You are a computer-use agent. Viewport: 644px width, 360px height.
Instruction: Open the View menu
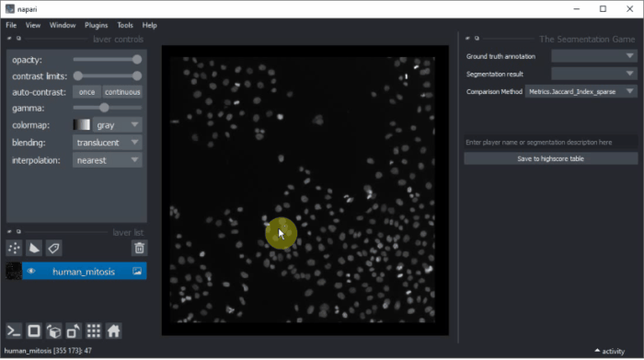coord(33,25)
